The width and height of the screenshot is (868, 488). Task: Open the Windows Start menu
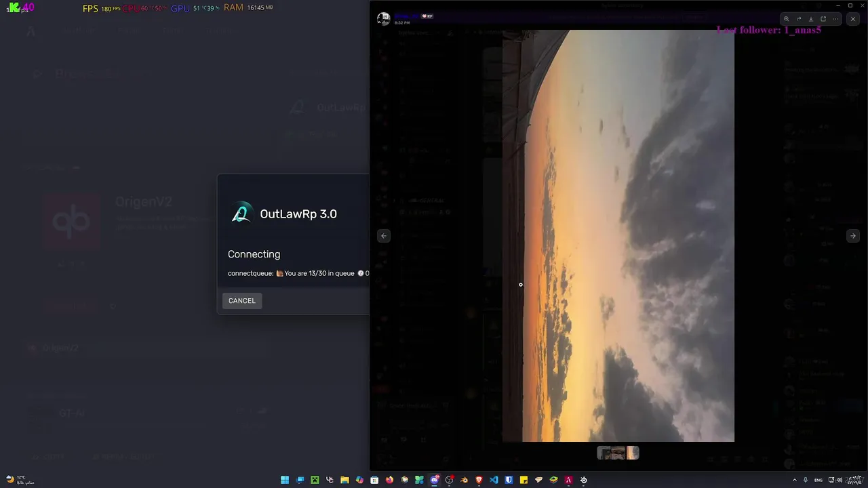coord(285,480)
